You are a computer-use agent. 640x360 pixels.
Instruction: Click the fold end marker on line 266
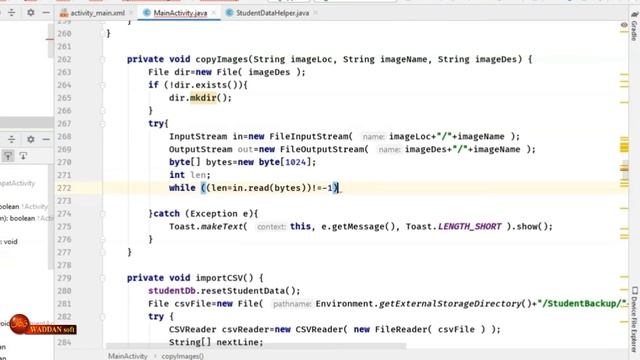click(102, 111)
